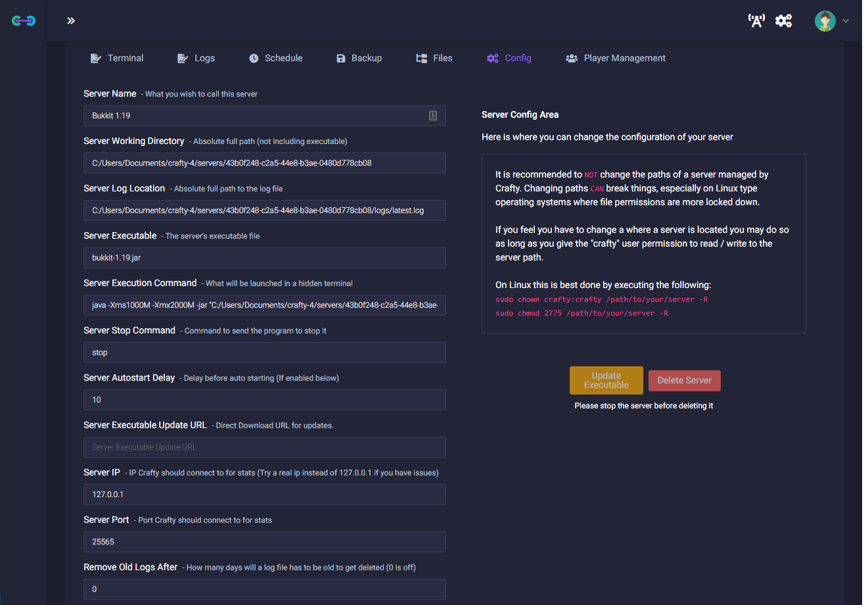Expand the sidebar with double-chevron icon
Screen dimensions: 868x605
coord(71,21)
